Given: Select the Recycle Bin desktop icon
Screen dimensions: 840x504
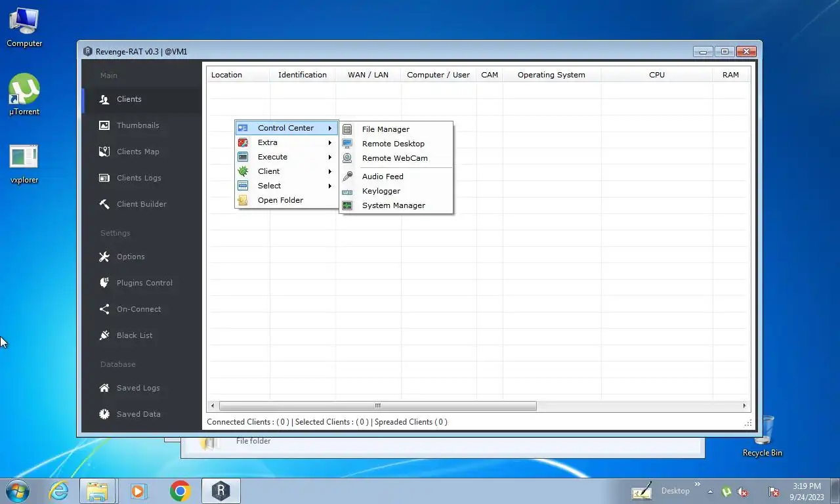Looking at the screenshot, I should click(x=762, y=436).
